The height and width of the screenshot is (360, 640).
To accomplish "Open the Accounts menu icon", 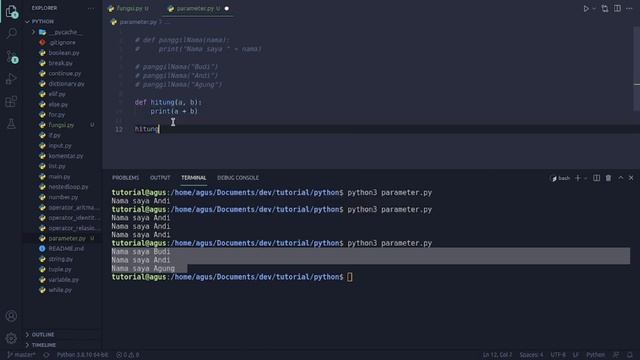I will [x=11, y=316].
